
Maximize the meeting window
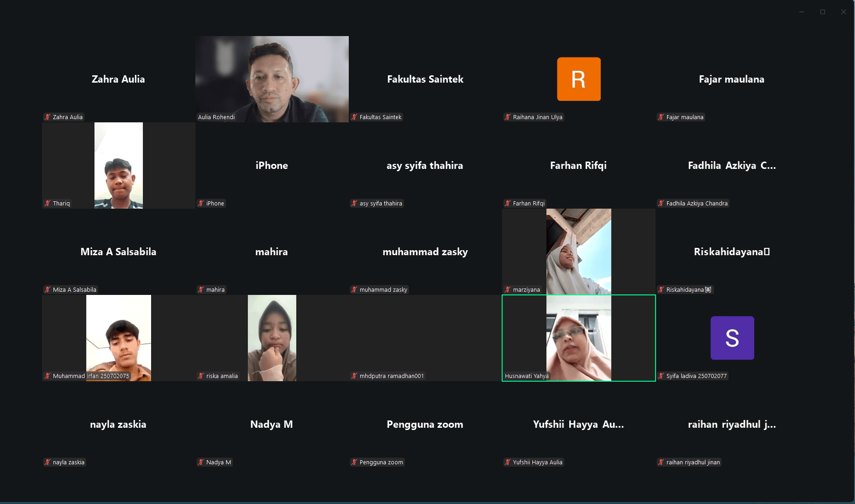(823, 12)
